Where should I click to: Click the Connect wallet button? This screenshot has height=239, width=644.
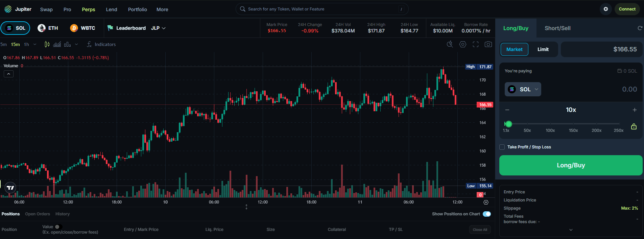click(627, 9)
